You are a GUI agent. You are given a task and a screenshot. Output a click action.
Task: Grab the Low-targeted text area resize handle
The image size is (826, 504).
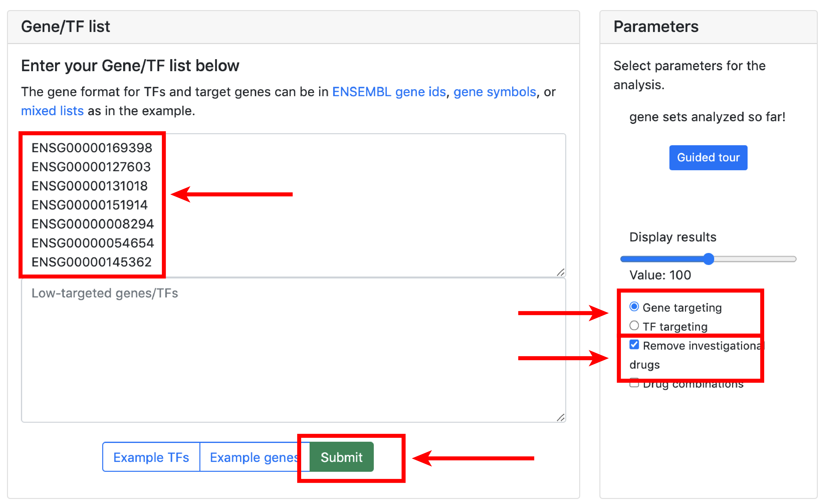coord(560,417)
